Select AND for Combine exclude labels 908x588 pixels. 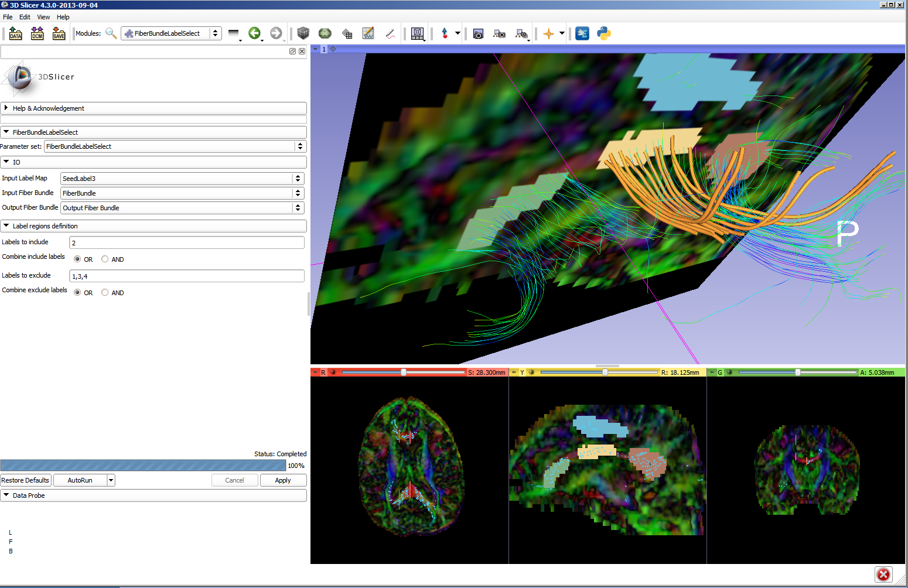105,292
